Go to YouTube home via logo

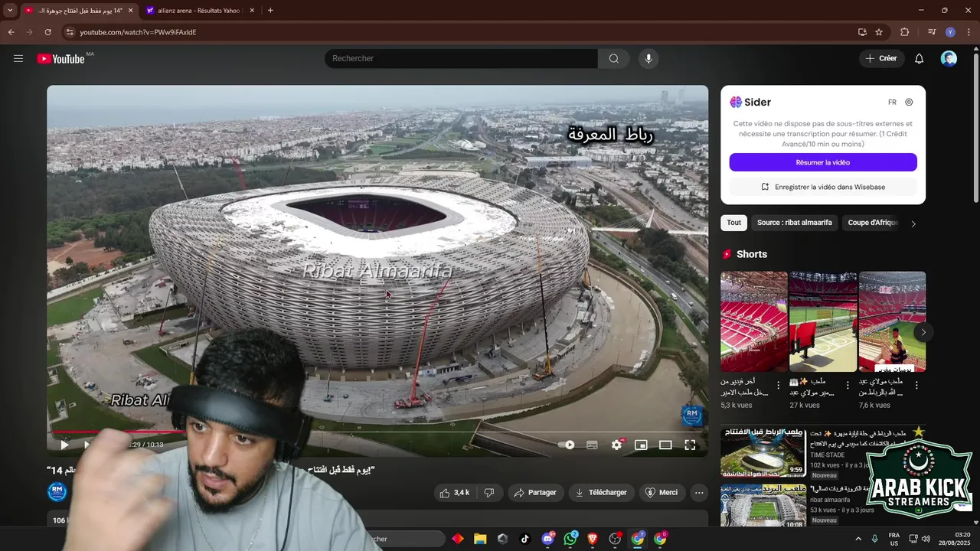[60, 59]
